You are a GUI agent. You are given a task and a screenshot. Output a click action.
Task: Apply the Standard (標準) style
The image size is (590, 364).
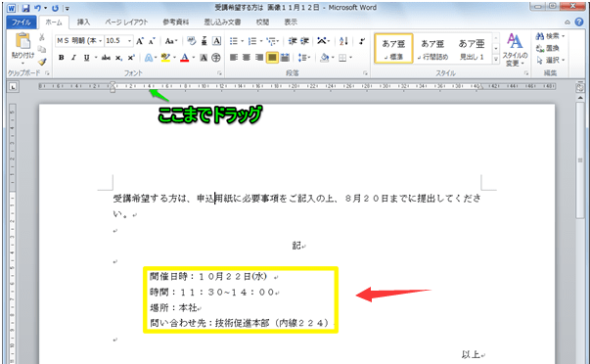pos(393,49)
